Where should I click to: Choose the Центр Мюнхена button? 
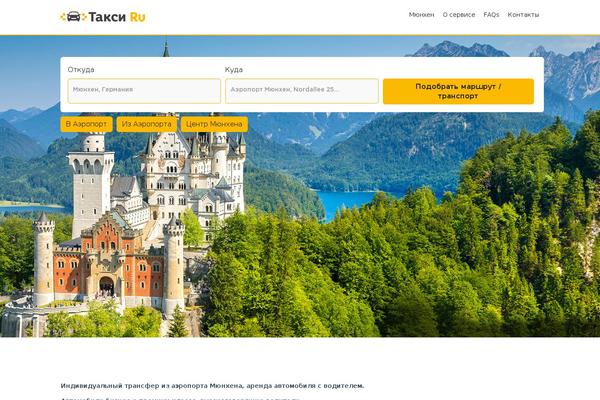click(214, 124)
